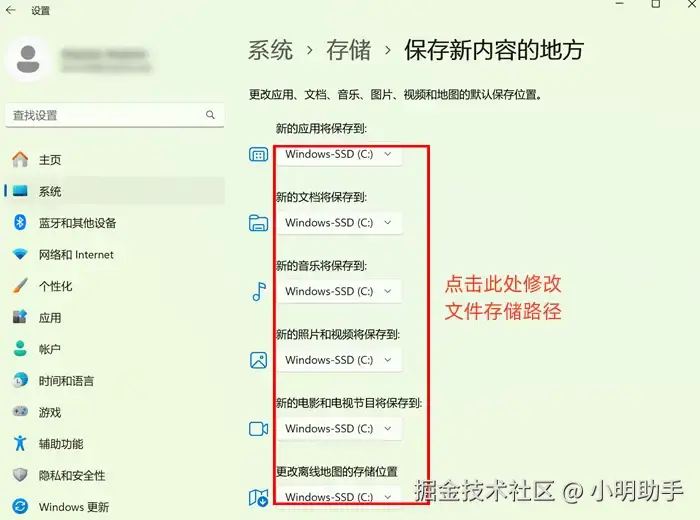Viewport: 700px width, 520px height.
Task: Click the apps icon in sidebar
Action: click(20, 317)
